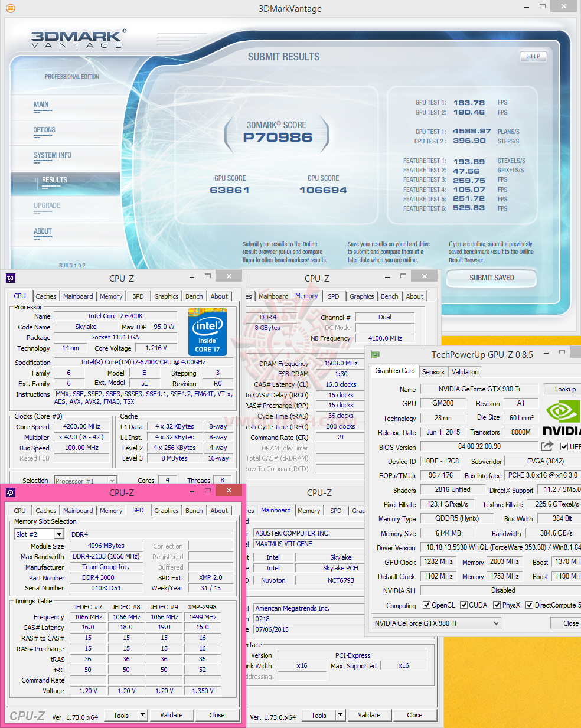Open MAIN in 3DMark sidebar

click(41, 105)
